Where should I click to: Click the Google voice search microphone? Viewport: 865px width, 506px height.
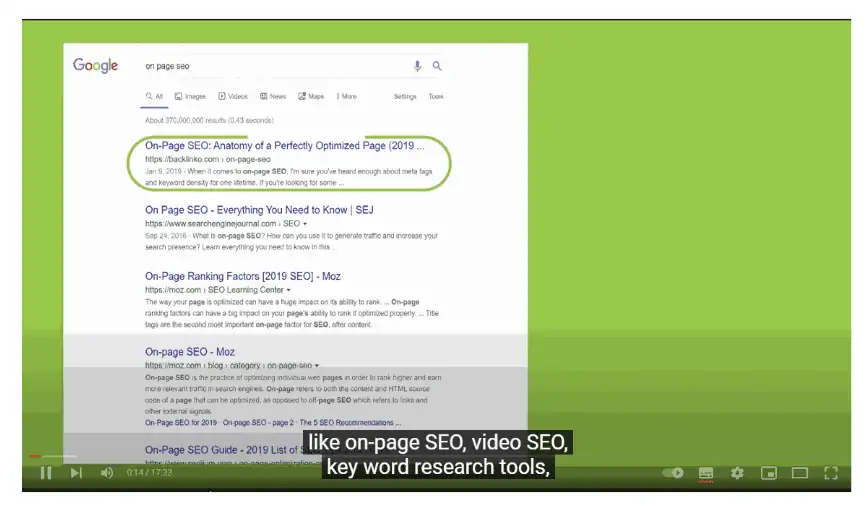pos(418,66)
